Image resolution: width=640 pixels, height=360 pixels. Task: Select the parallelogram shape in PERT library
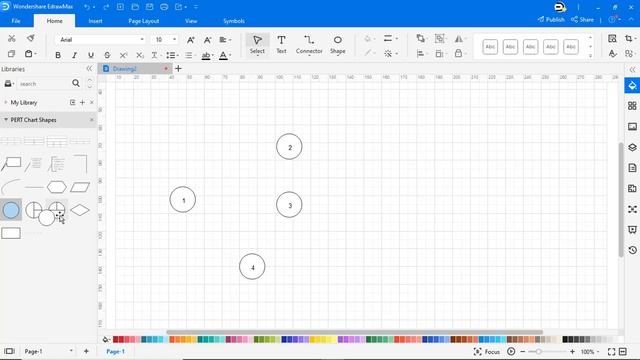click(80, 187)
